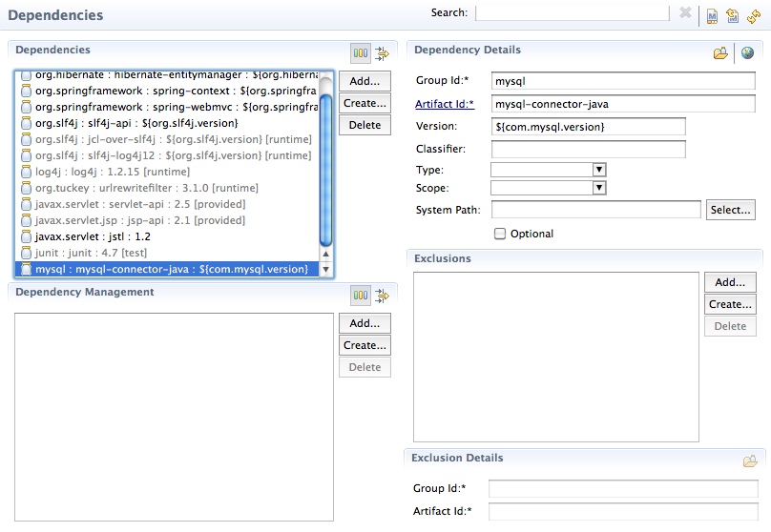The height and width of the screenshot is (532, 771).
Task: Click the globe web page icon in the Dependency Details header
Action: (747, 52)
